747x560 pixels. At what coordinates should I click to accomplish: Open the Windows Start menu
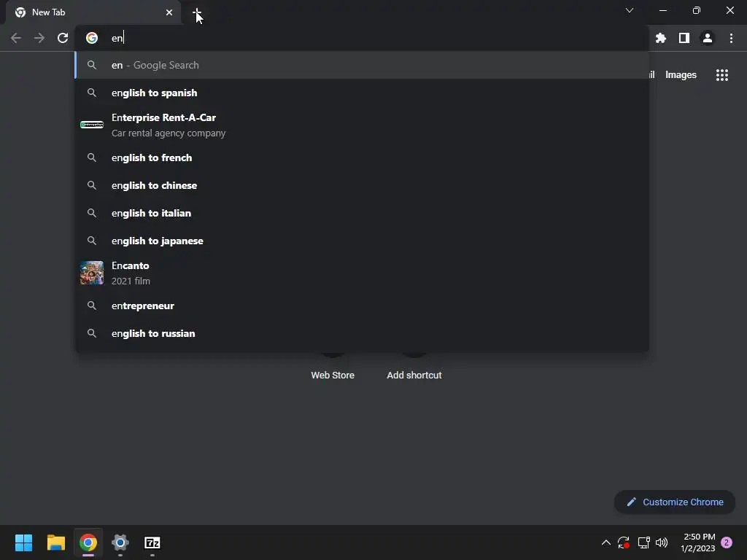click(23, 542)
